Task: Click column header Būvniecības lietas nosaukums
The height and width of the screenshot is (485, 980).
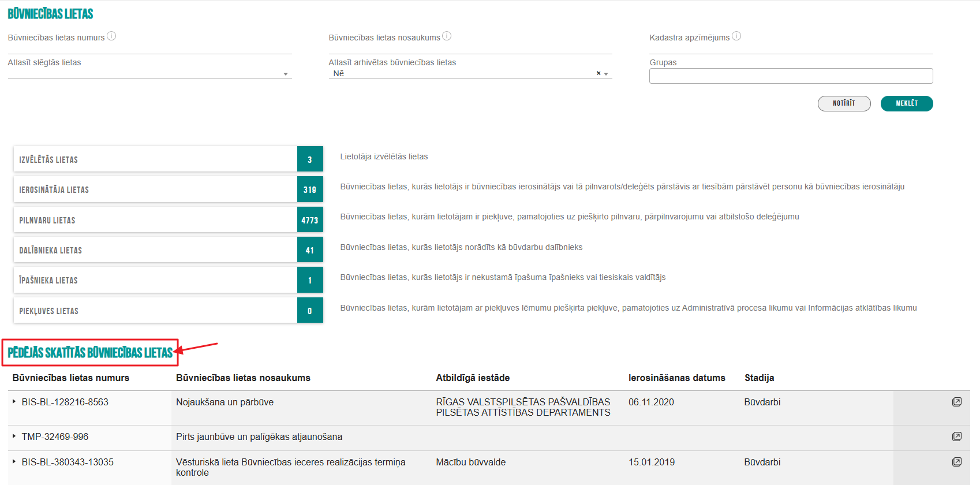Action: pos(243,378)
